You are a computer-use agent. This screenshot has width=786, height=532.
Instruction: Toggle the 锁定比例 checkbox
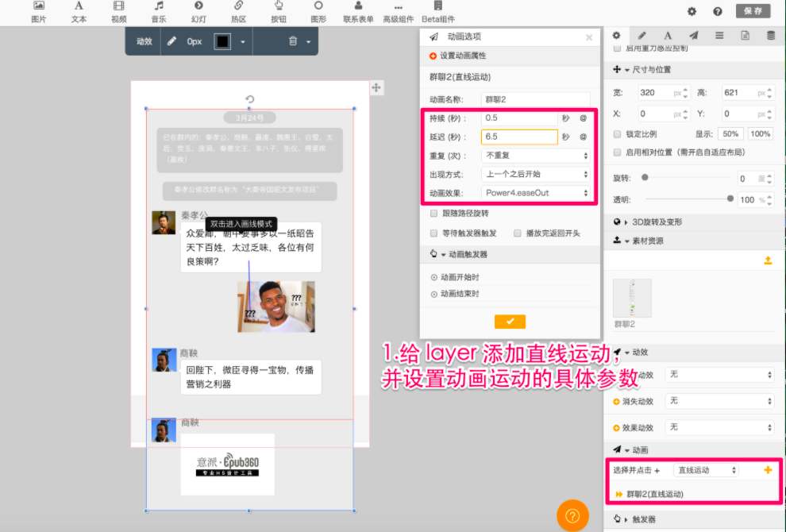click(618, 133)
